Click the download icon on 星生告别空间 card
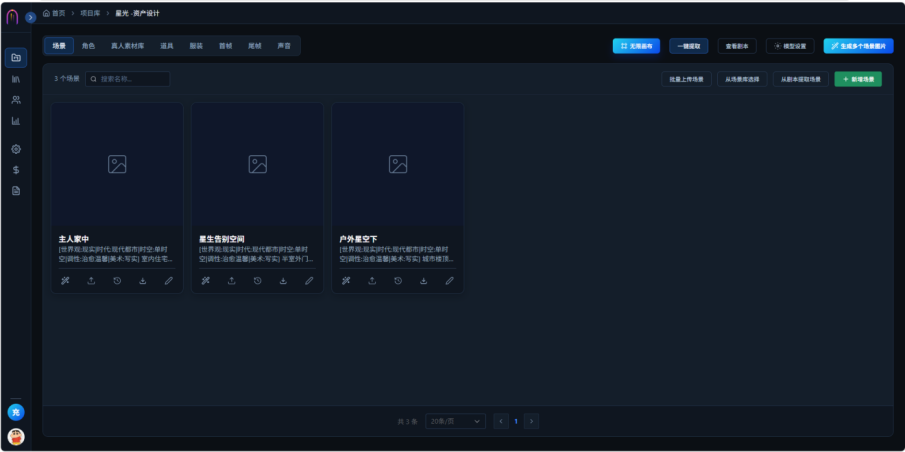 coord(283,281)
